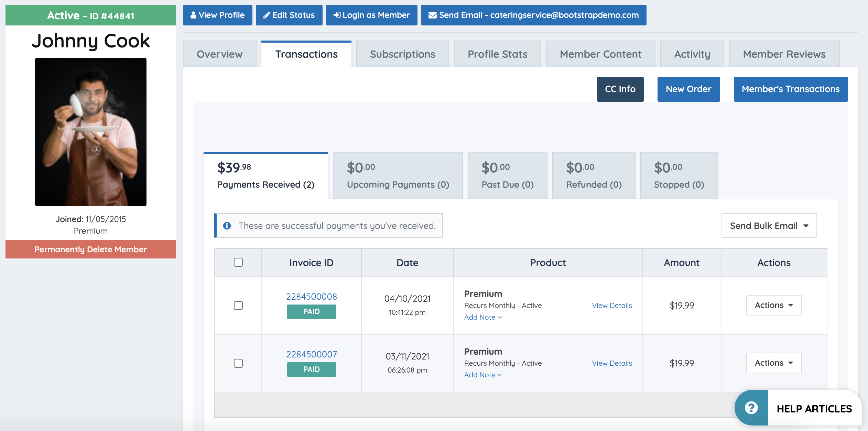
Task: Click the blue info icon in the notice
Action: tap(227, 226)
